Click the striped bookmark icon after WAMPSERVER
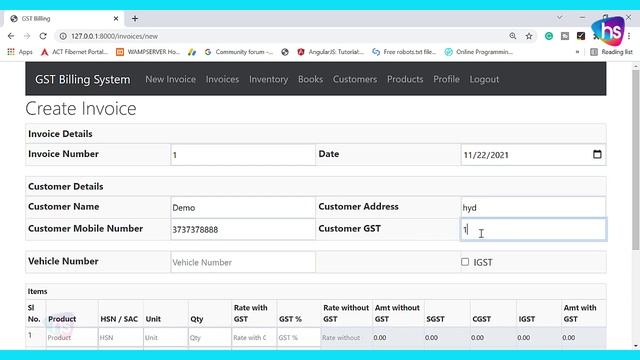This screenshot has height=360, width=640. tap(192, 52)
